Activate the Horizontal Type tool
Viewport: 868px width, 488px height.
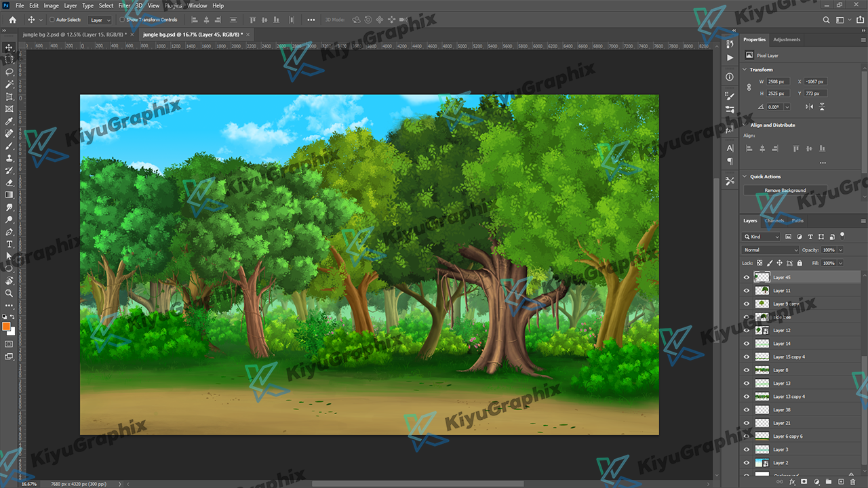point(9,244)
